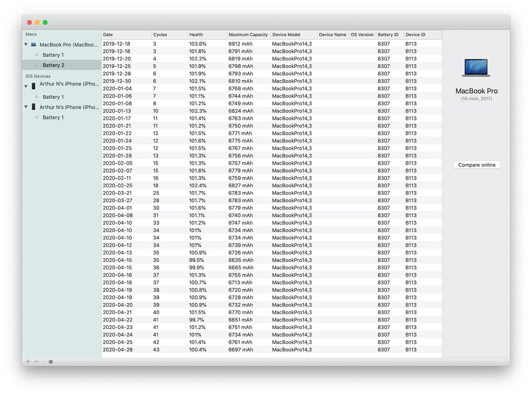Sort by Battery ID column header
Screen dimensions: 532x395
pos(390,35)
